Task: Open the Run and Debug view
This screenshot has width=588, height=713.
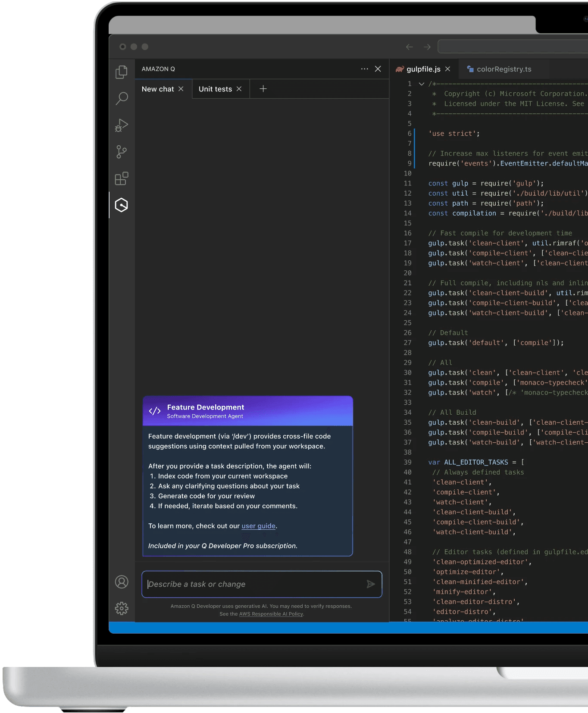Action: [x=122, y=125]
